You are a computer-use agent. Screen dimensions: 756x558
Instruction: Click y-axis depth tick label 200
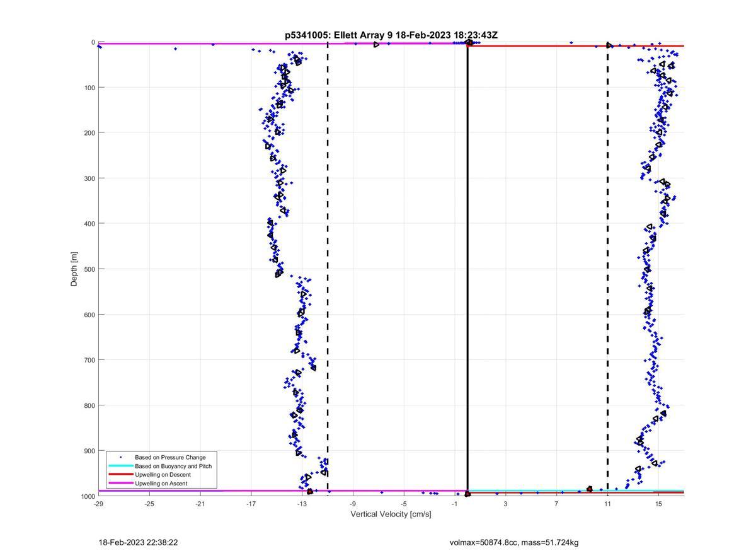89,133
